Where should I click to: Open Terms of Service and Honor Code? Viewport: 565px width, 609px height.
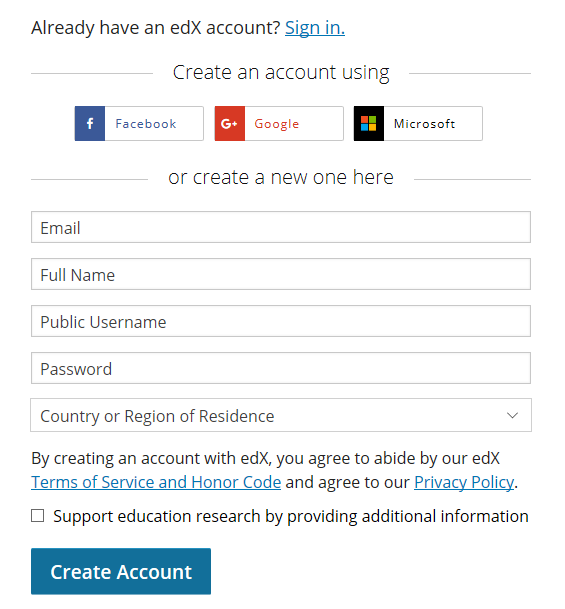coord(156,482)
